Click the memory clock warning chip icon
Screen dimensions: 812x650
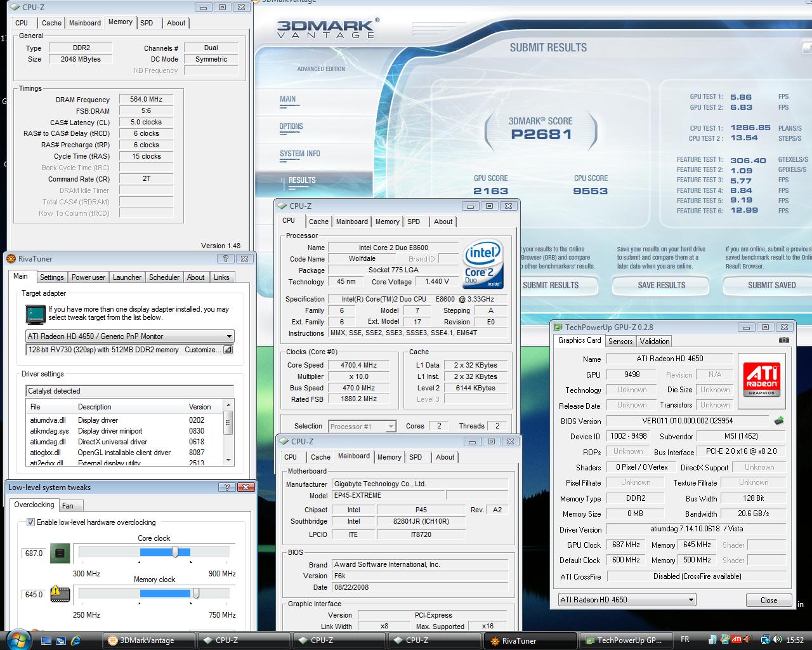click(60, 594)
